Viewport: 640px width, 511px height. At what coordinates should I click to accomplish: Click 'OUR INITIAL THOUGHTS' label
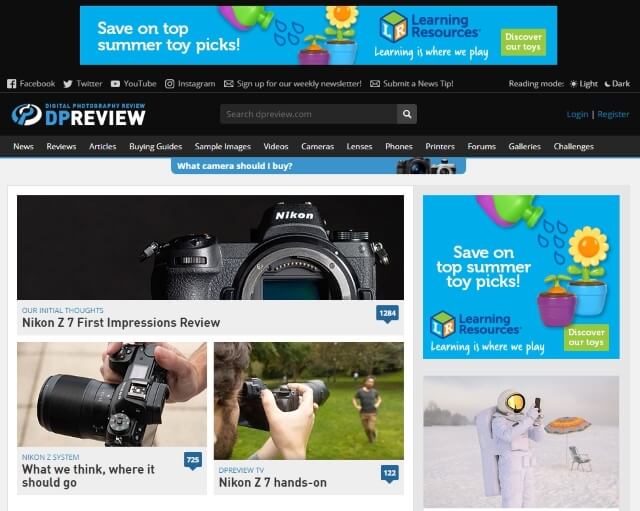click(63, 310)
